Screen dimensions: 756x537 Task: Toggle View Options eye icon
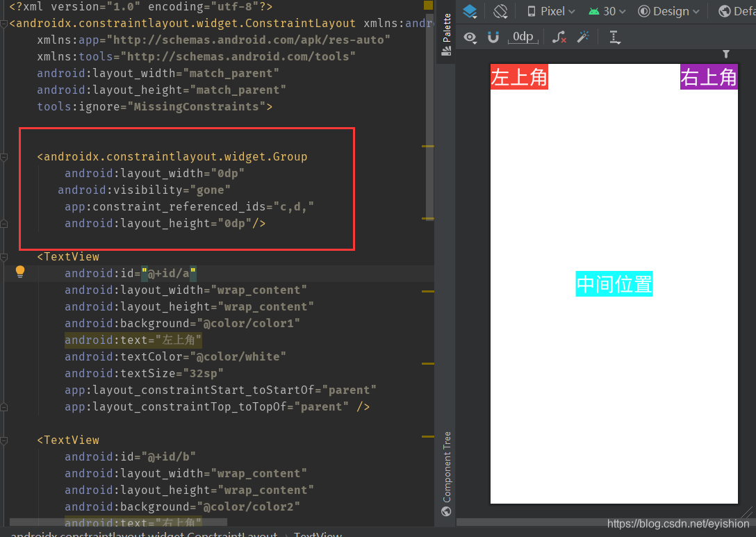[470, 37]
